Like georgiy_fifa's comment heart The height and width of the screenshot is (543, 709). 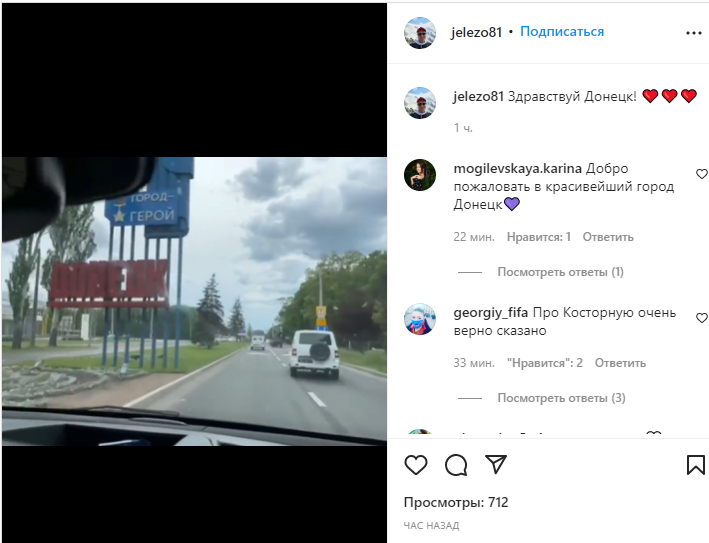tap(702, 318)
